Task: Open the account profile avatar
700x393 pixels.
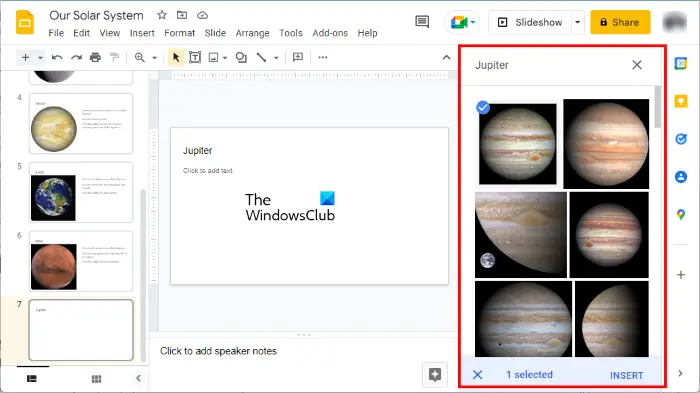Action: point(674,22)
